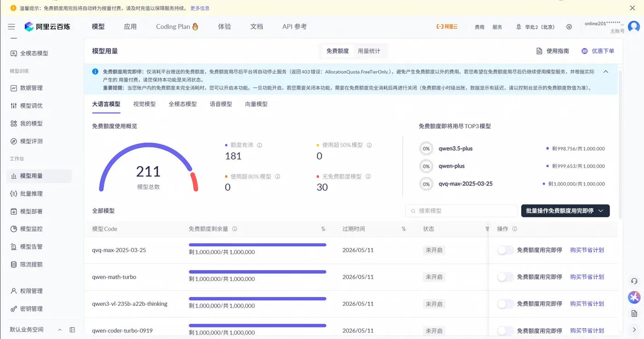Open the 使用指南 guide
Screen dimensions: 644x339
click(x=552, y=51)
